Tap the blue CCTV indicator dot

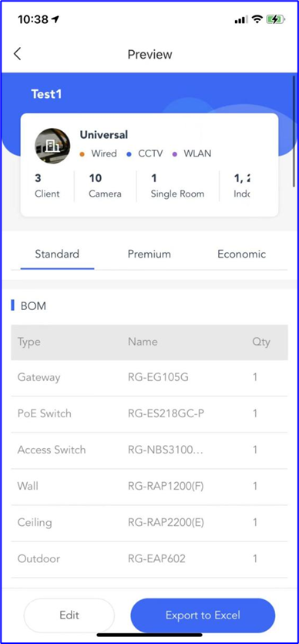click(129, 154)
